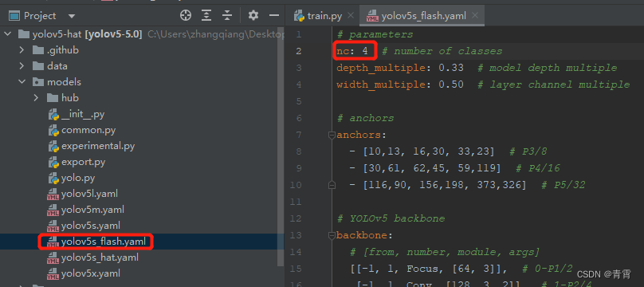Viewport: 644px width, 287px height.
Task: Expand the data folder arrow
Action: tap(22, 66)
